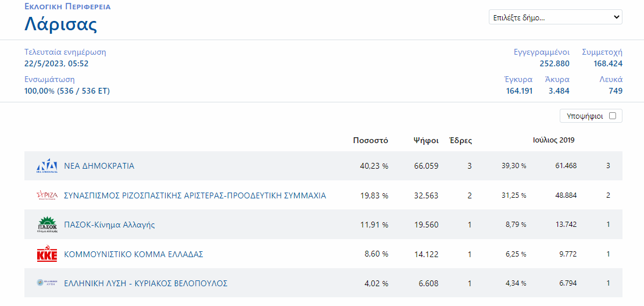This screenshot has width=644, height=306.
Task: Select the ΠΑΣΟΚ-Κίνημα Αλλαγής link
Action: (109, 225)
